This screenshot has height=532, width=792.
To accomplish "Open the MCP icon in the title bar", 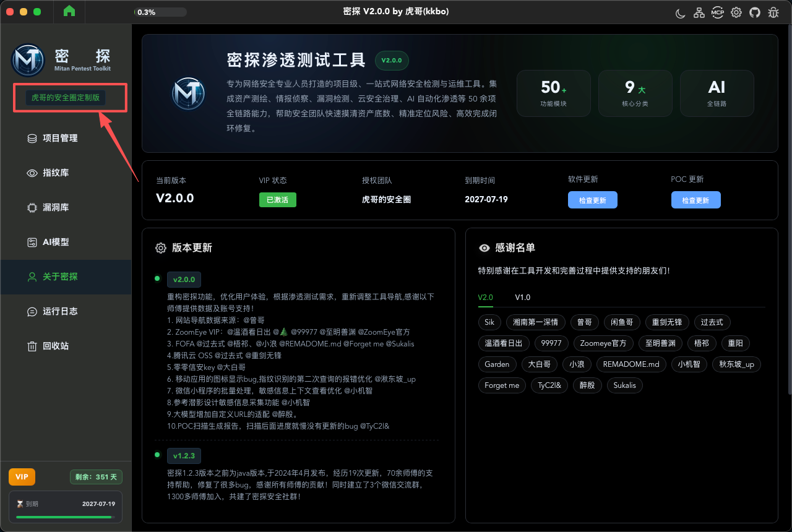I will pyautogui.click(x=718, y=12).
